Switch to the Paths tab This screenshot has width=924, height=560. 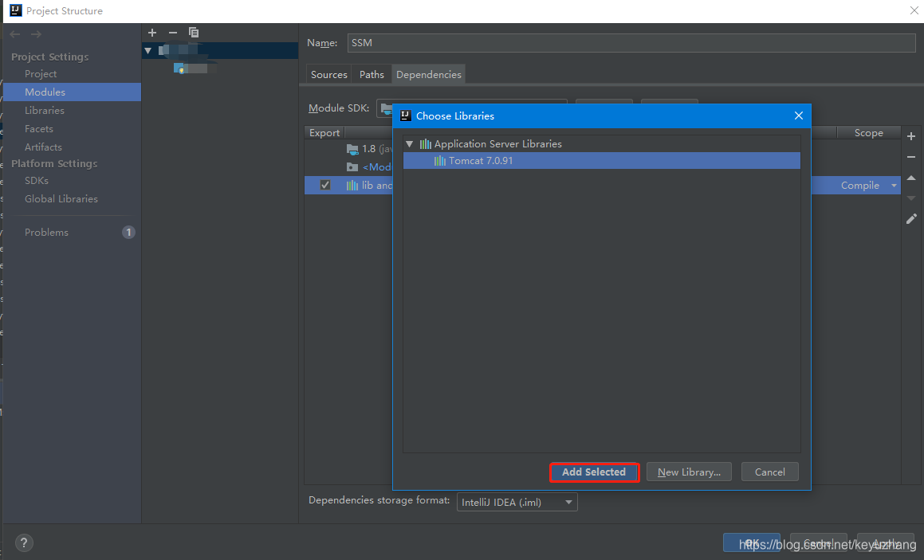372,74
